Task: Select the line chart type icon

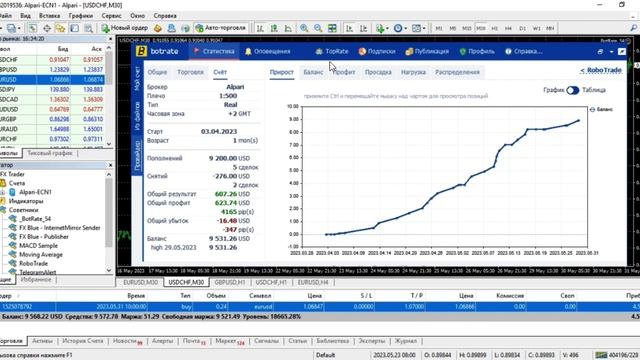Action: click(288, 28)
